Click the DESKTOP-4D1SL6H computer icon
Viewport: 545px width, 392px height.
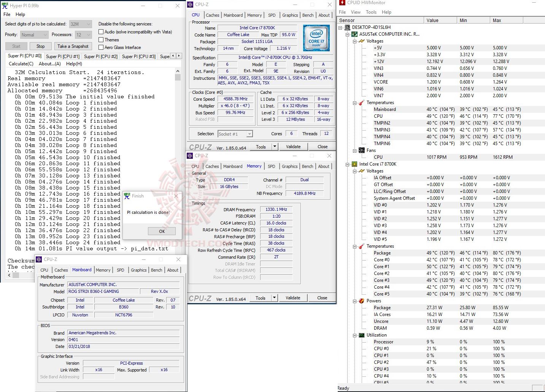[x=347, y=27]
